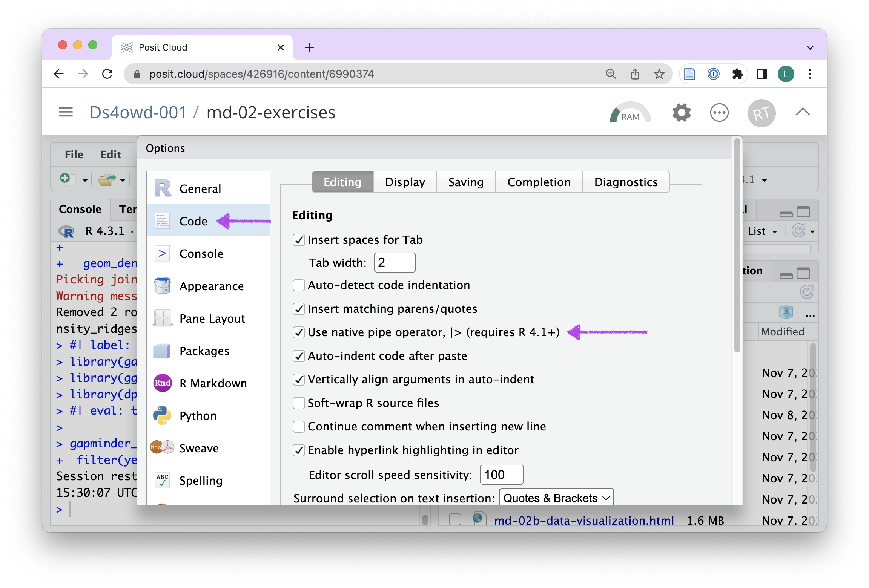The image size is (869, 588).
Task: Switch to the Display tab
Action: (405, 182)
